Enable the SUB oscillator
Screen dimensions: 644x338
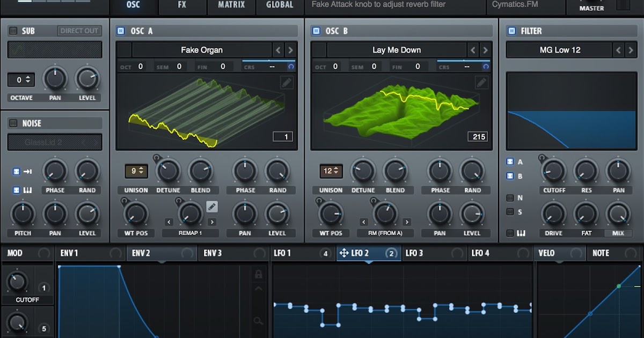click(x=13, y=31)
